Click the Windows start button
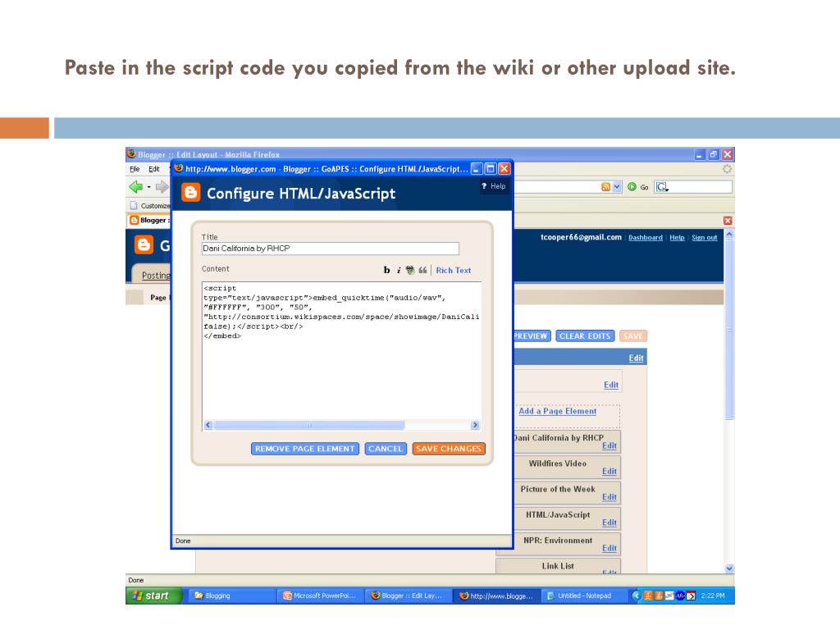Viewport: 840px width, 630px height. (153, 596)
